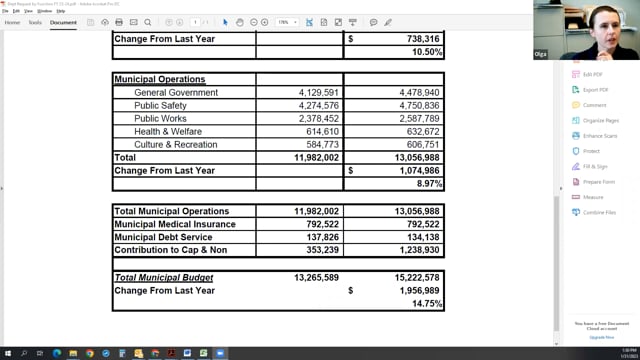Open the View menu

[28, 11]
